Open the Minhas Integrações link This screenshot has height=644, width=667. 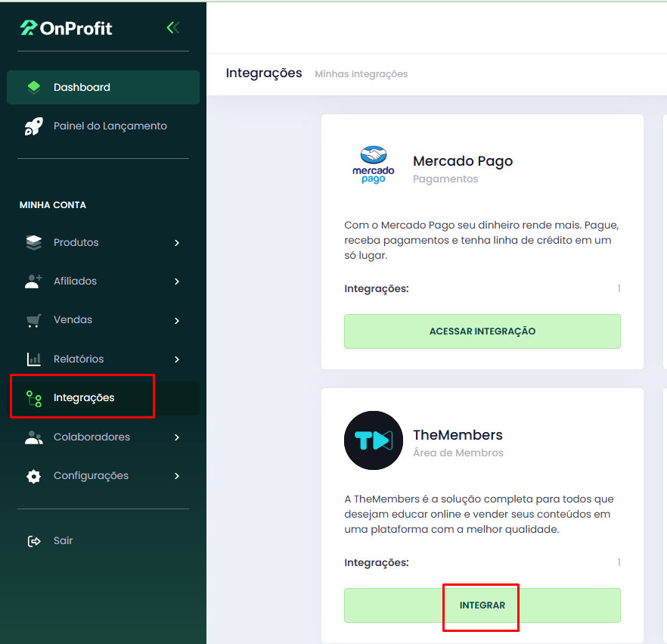(361, 74)
